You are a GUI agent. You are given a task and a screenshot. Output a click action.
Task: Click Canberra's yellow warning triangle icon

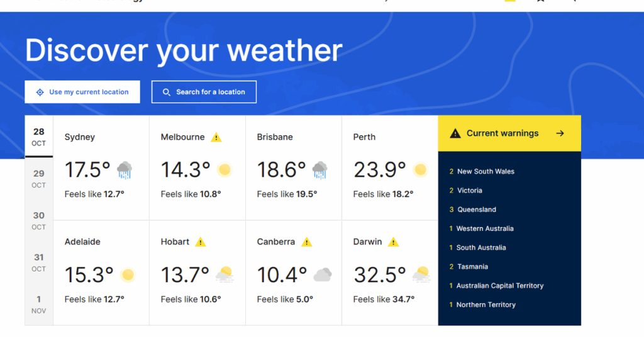[x=307, y=242]
